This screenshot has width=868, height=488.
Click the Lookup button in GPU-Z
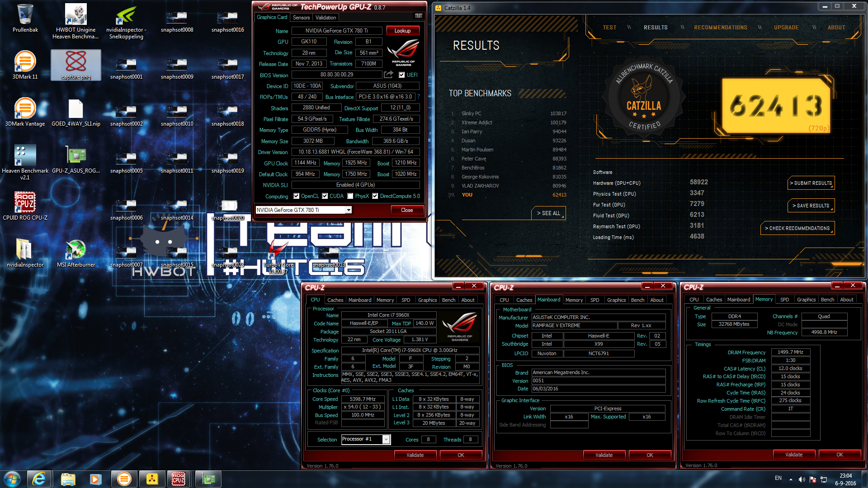pyautogui.click(x=402, y=31)
